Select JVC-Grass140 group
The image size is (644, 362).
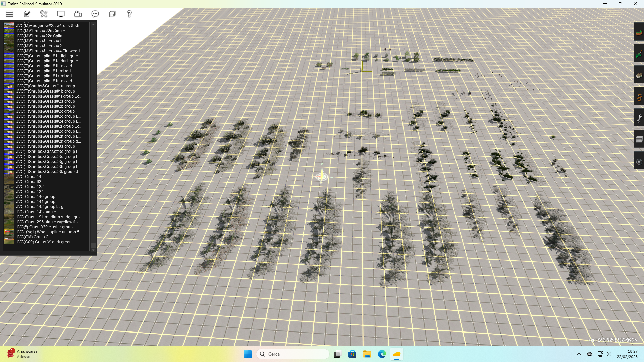coord(36,197)
